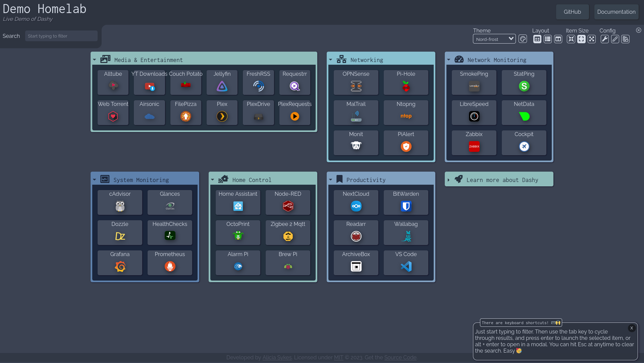Open the MalTrail item
Viewport: 644px width, 363px height.
coord(356,112)
